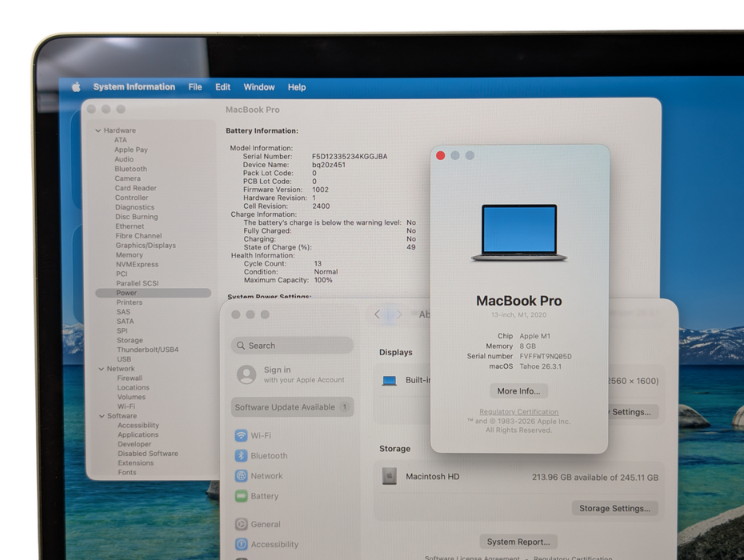Viewport: 744px width, 560px height.
Task: Open the Regulatory Certification link in About window
Action: (518, 412)
